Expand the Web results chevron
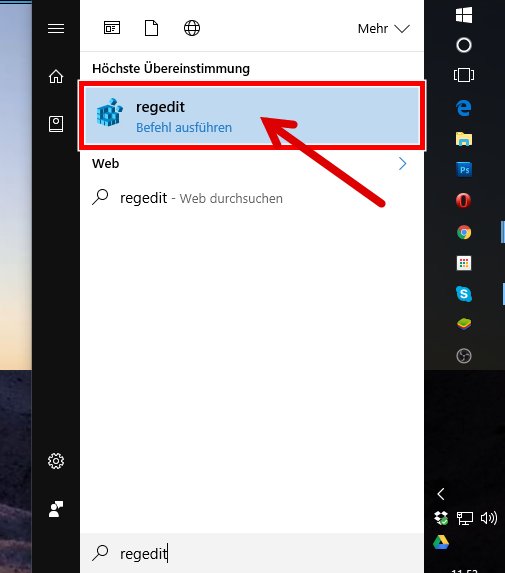 (x=402, y=164)
